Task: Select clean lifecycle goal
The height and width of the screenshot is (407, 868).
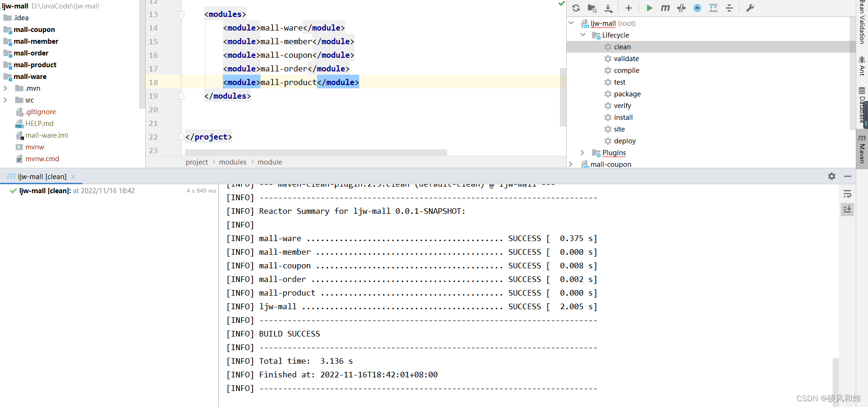Action: click(x=622, y=47)
